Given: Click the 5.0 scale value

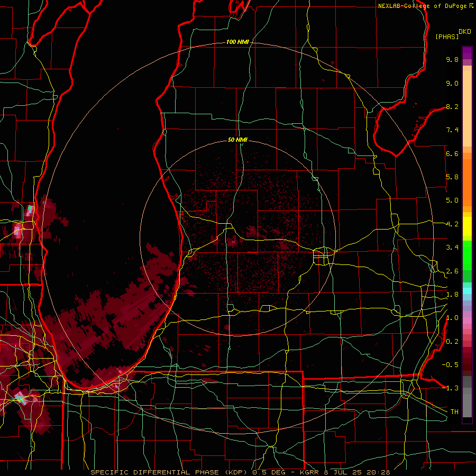Looking at the screenshot, I should 452,200.
